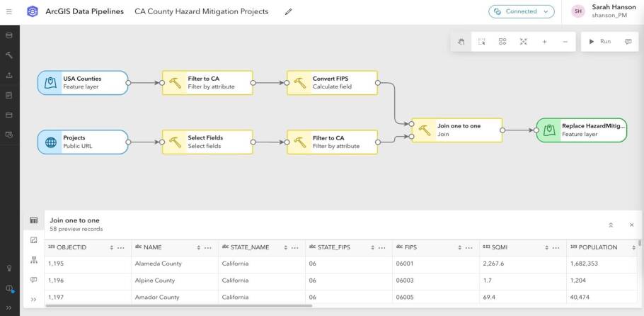This screenshot has width=644, height=316.
Task: Select the Join one to one node
Action: pyautogui.click(x=456, y=130)
